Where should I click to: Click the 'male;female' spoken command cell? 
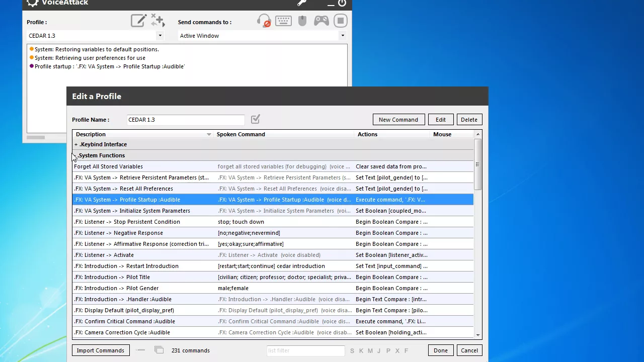click(233, 288)
